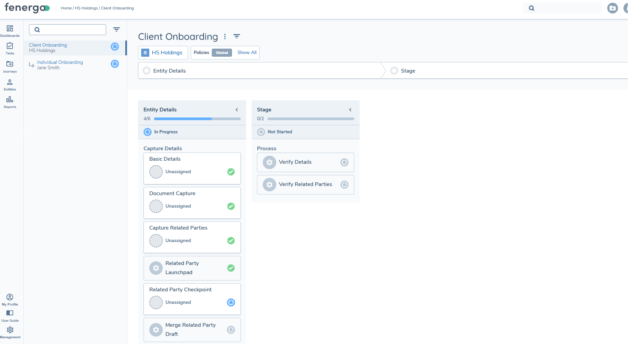Select the Stage step radio circle

pos(394,71)
